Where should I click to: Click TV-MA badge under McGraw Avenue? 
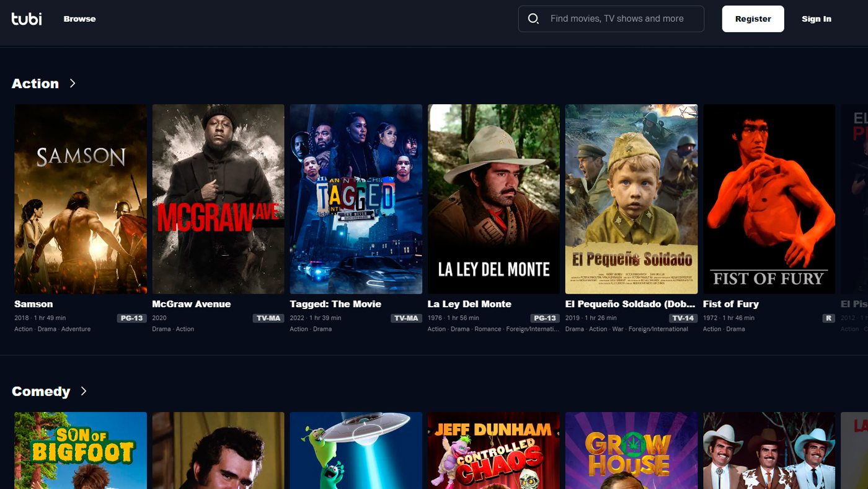pos(268,318)
